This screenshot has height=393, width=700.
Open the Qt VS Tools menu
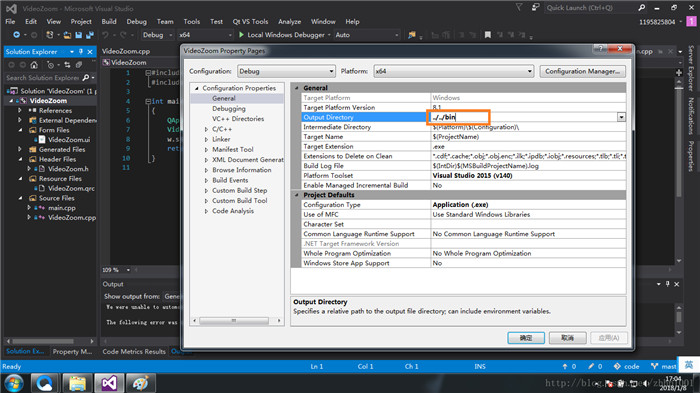point(250,21)
